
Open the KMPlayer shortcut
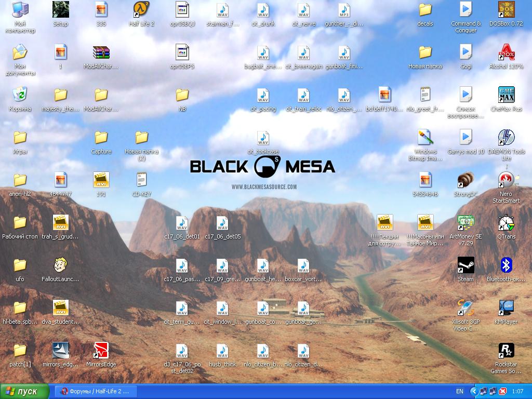click(506, 308)
